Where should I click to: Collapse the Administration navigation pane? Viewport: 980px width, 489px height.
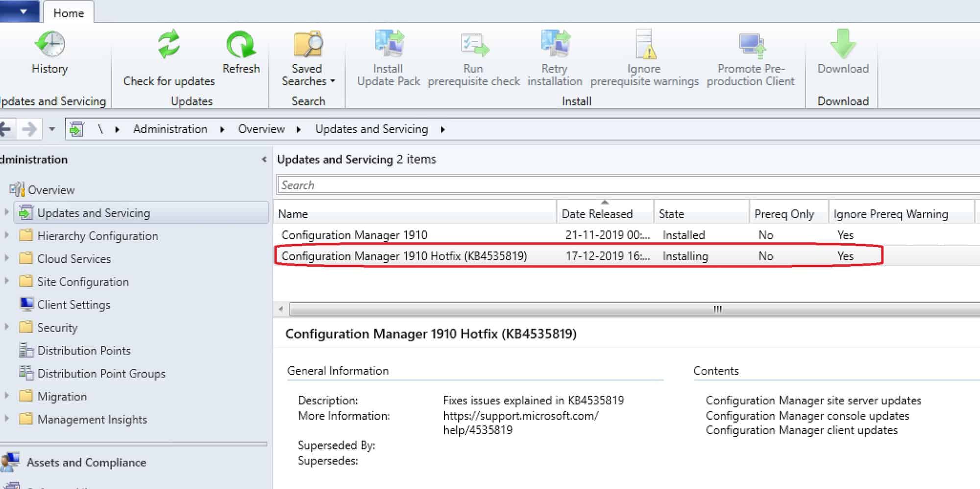tap(264, 159)
